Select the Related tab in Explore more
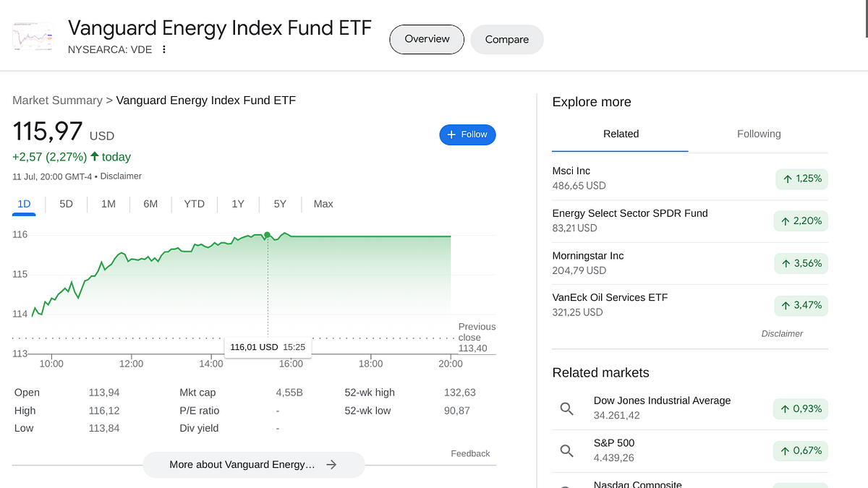Screen dimensions: 868x488 [x=620, y=134]
